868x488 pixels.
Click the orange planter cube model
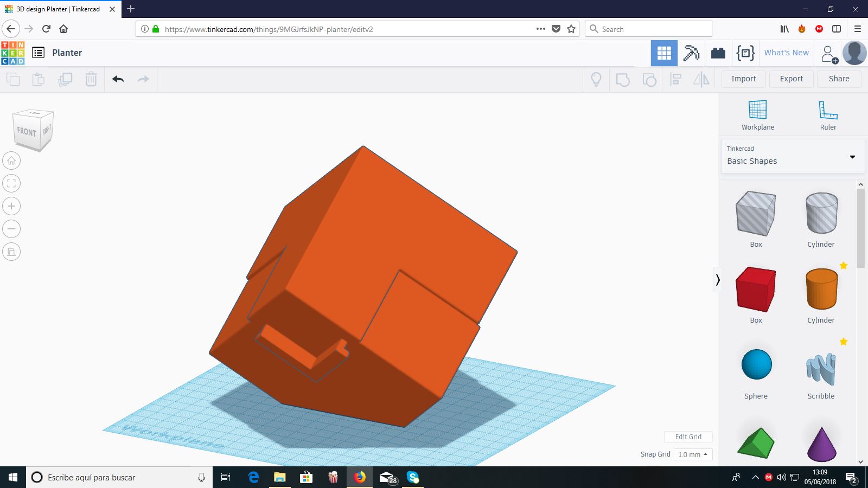pos(362,286)
